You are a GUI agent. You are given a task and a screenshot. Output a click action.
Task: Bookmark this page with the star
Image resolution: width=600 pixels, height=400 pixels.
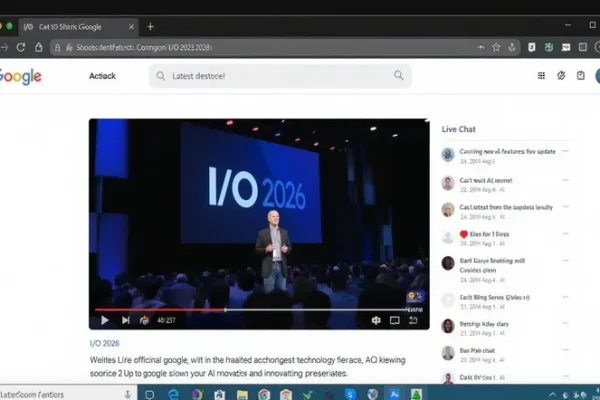496,47
